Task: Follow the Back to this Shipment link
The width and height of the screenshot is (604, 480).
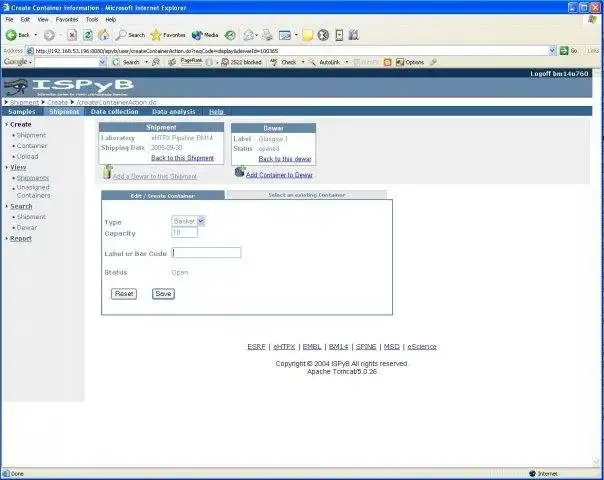Action: click(182, 158)
